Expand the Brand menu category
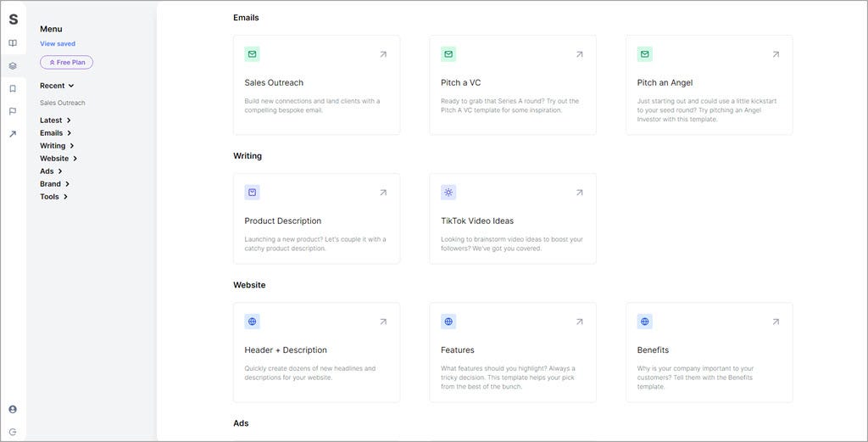868x442 pixels. pos(55,184)
